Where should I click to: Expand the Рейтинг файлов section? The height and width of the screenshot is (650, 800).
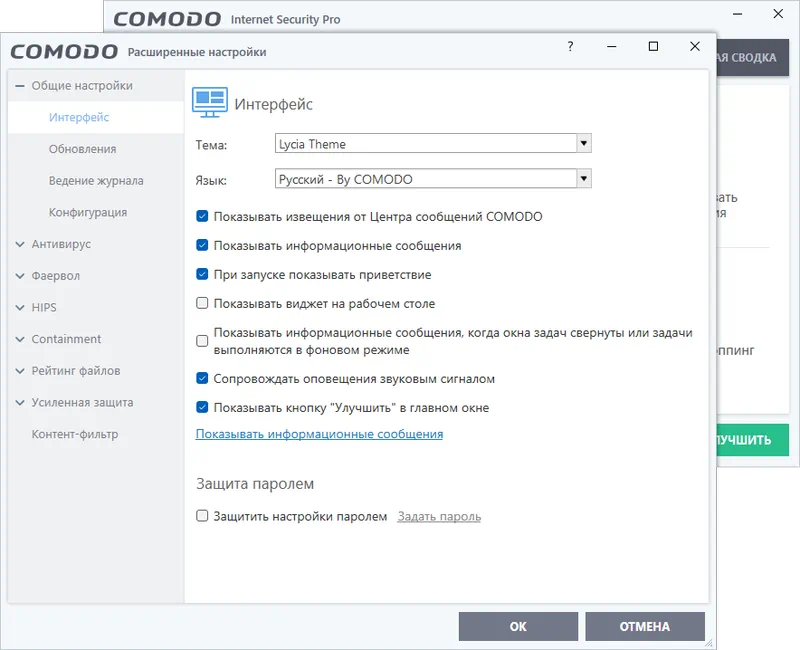coord(20,371)
